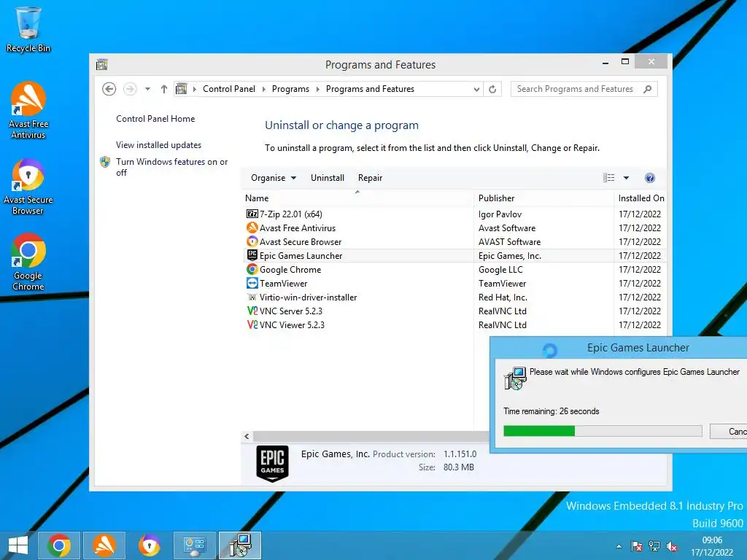Select Avast Secure Browser in the list
Screen dimensions: 747x560
(x=300, y=242)
